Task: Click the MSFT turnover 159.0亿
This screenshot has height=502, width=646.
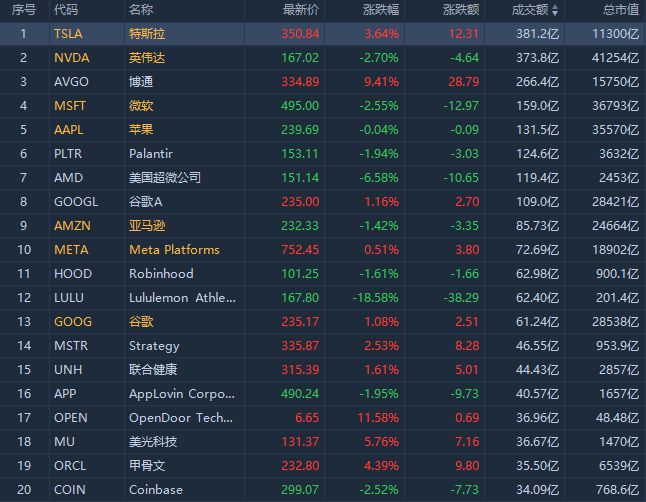Action: (x=538, y=106)
